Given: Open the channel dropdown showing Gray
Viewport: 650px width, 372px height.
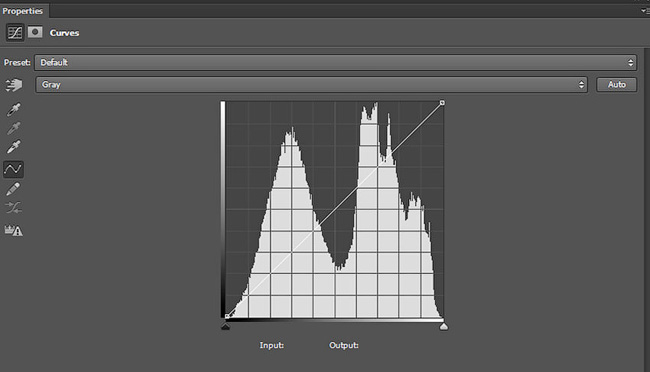Looking at the screenshot, I should pos(311,85).
